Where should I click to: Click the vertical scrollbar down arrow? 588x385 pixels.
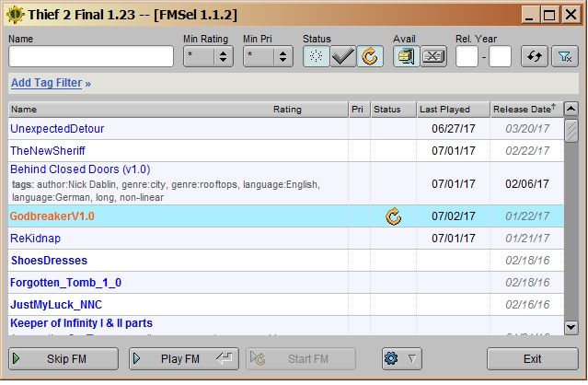point(571,327)
